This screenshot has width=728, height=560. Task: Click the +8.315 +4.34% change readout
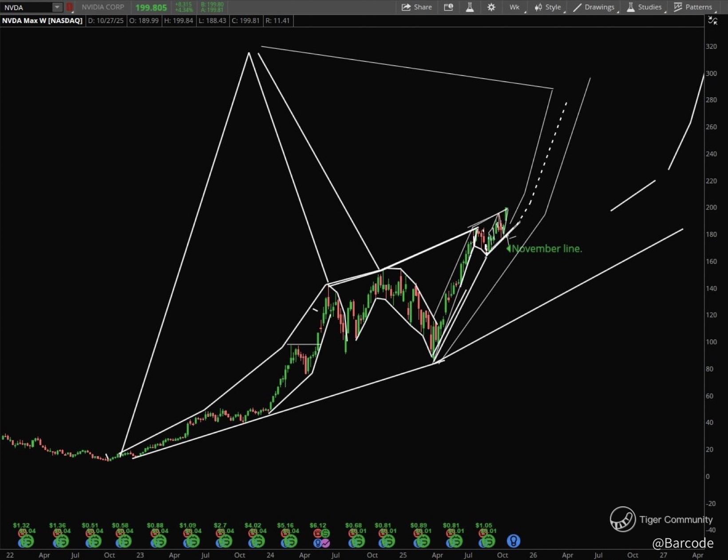point(184,7)
